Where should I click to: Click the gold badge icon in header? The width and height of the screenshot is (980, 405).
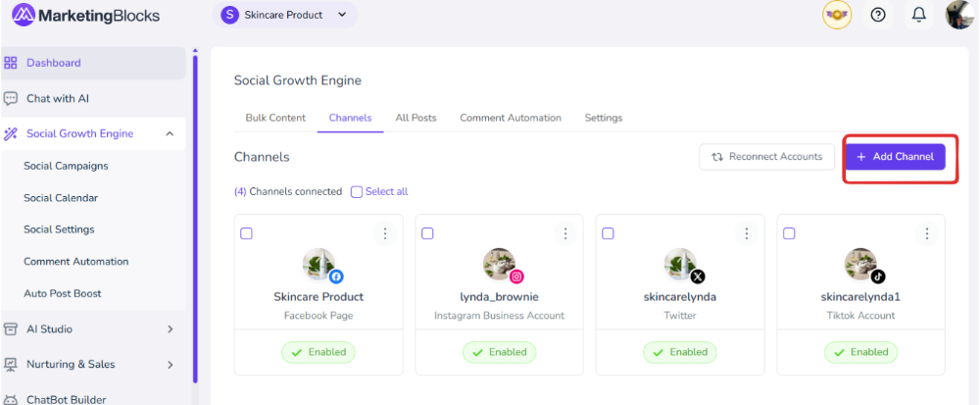pos(837,15)
